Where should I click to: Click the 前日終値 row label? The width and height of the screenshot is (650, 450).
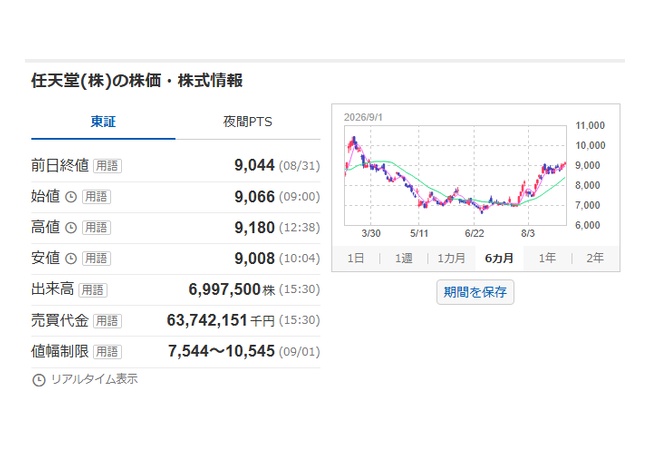60,165
